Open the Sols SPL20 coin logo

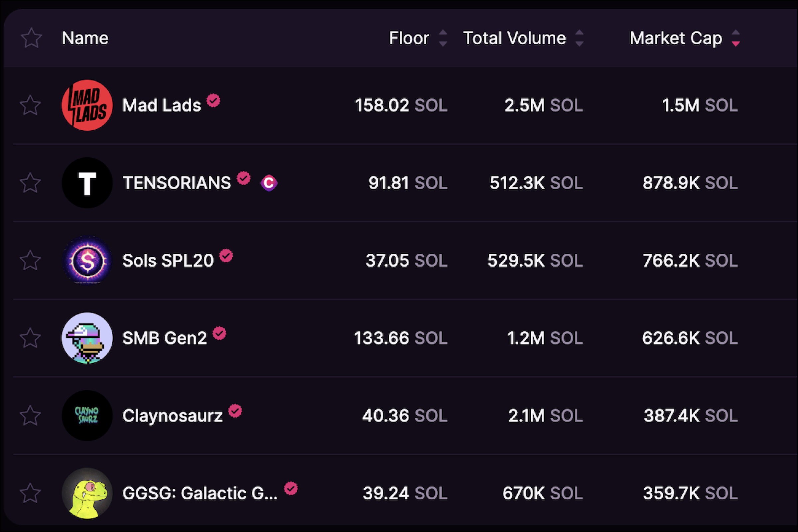coord(87,261)
